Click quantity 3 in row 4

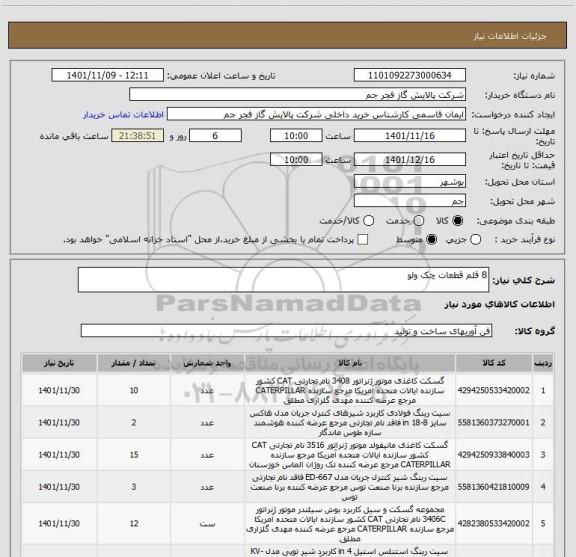point(134,487)
